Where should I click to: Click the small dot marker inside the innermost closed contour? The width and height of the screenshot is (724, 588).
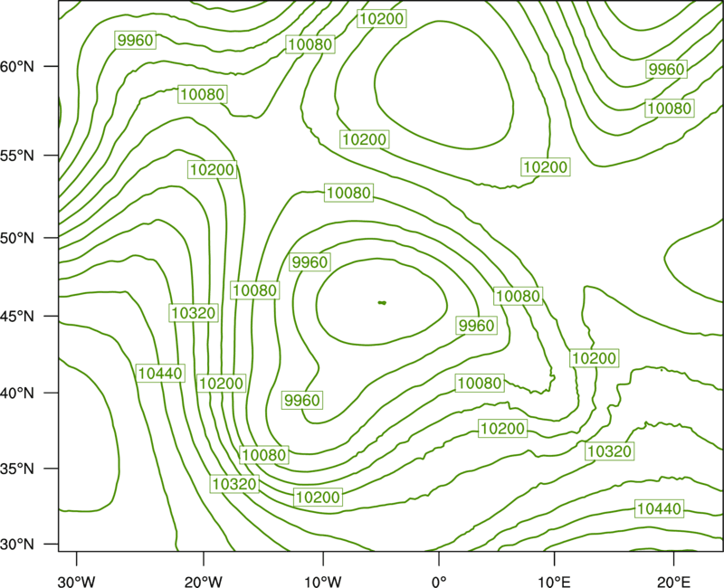[x=382, y=303]
